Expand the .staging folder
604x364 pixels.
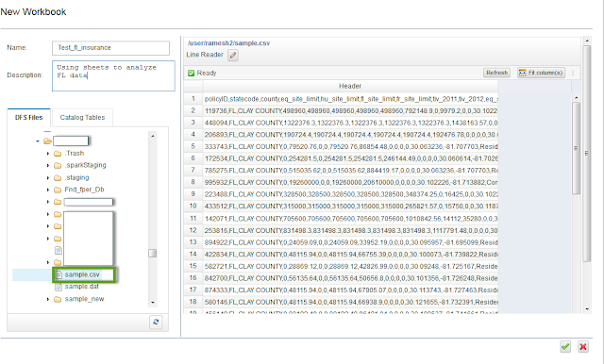[x=48, y=177]
